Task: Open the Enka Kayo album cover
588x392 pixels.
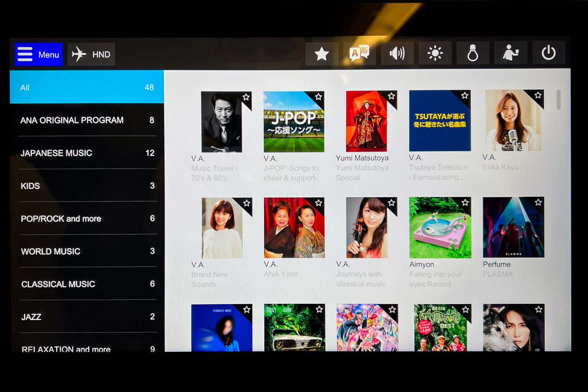Action: point(513,120)
